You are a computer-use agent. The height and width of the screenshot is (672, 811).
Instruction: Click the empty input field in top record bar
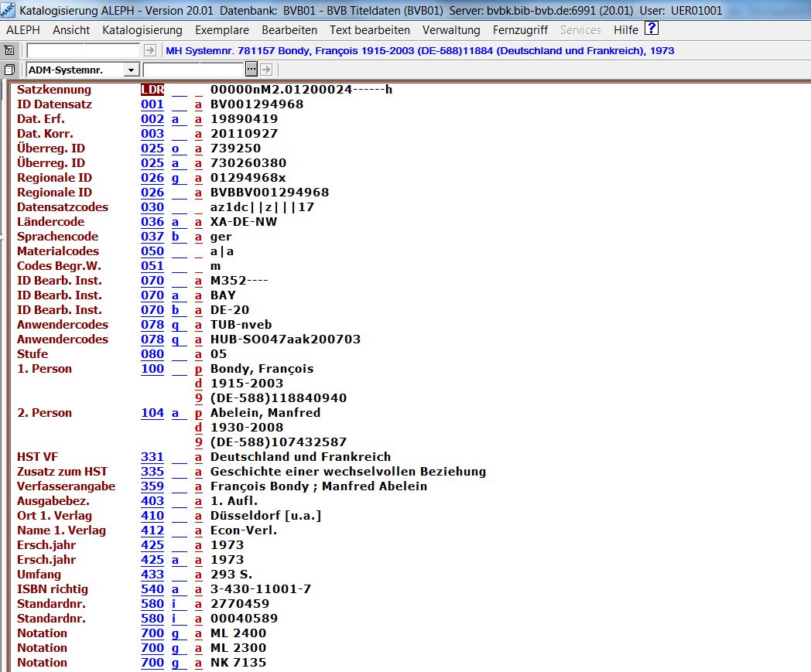click(84, 50)
